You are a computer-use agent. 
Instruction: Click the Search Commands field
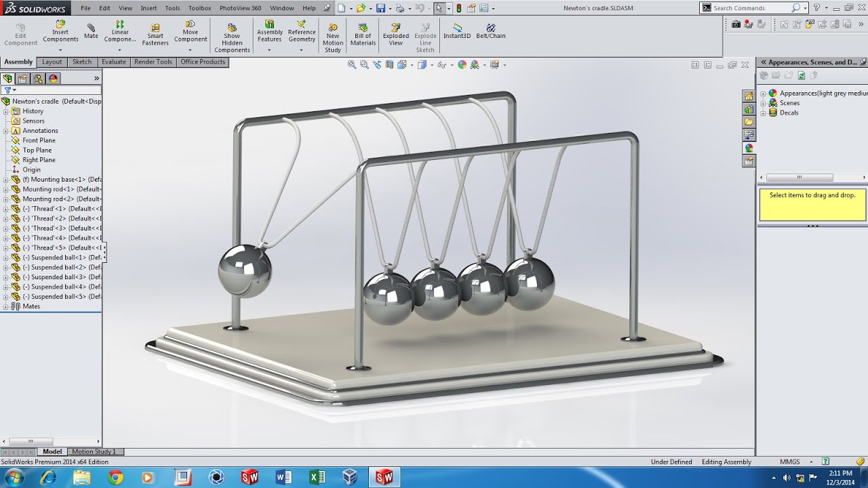(x=751, y=8)
